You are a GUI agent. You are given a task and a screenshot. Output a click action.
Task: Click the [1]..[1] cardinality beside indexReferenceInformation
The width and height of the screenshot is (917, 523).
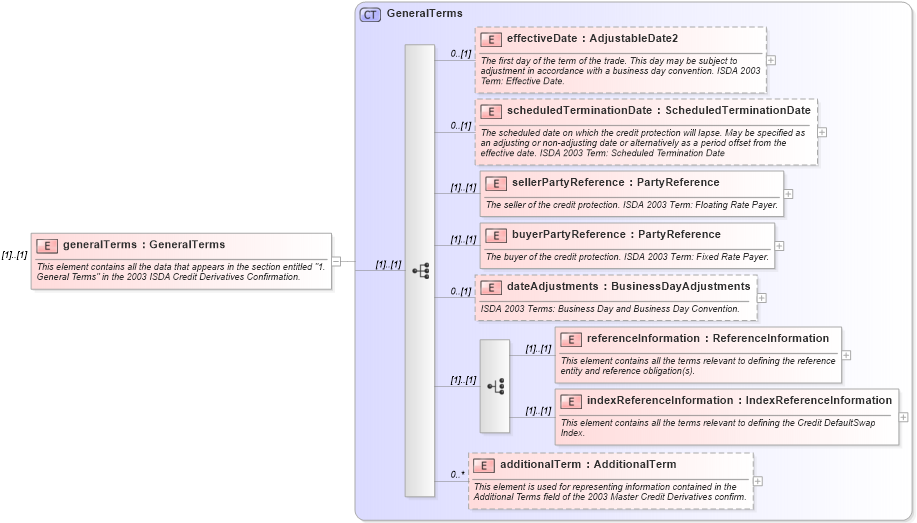click(538, 411)
